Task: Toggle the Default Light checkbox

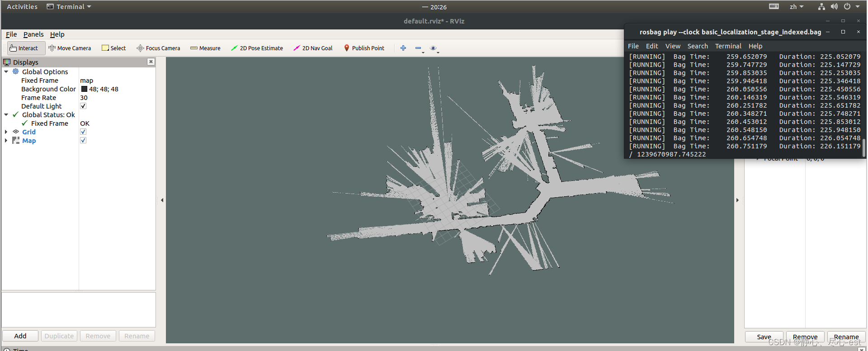Action: [x=83, y=106]
